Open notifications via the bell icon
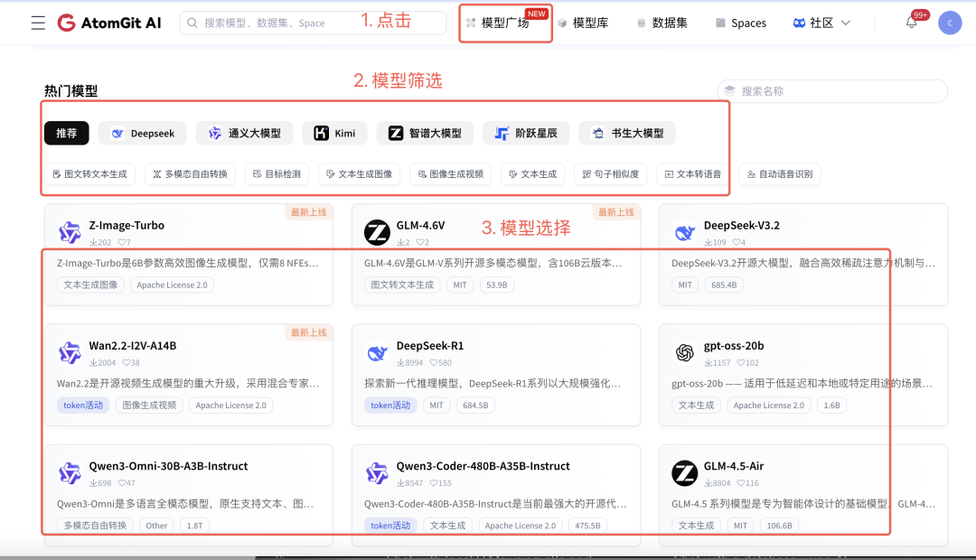 point(913,22)
